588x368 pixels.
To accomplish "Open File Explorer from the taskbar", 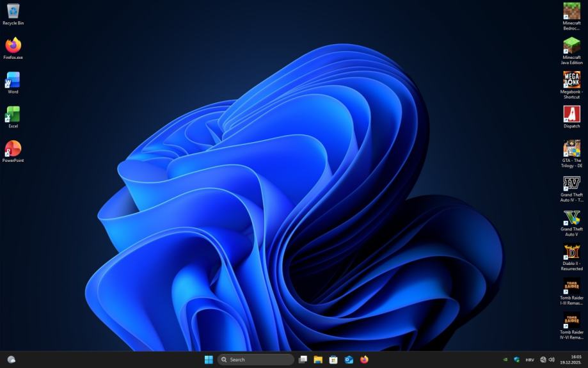I will coord(318,360).
